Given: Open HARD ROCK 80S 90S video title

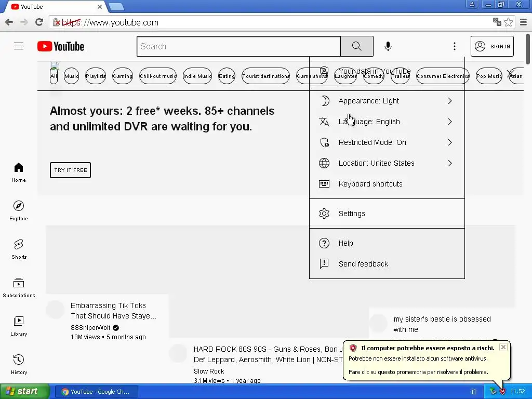Looking at the screenshot, I should pos(269,354).
